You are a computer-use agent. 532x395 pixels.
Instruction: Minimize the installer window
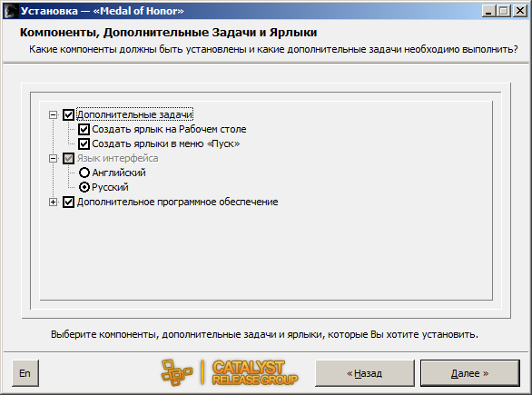pyautogui.click(x=489, y=11)
